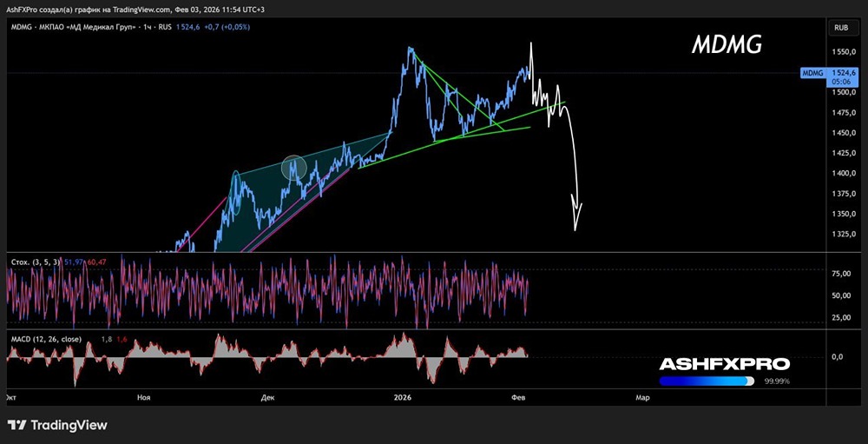Click the Дек time axis label

[268, 397]
